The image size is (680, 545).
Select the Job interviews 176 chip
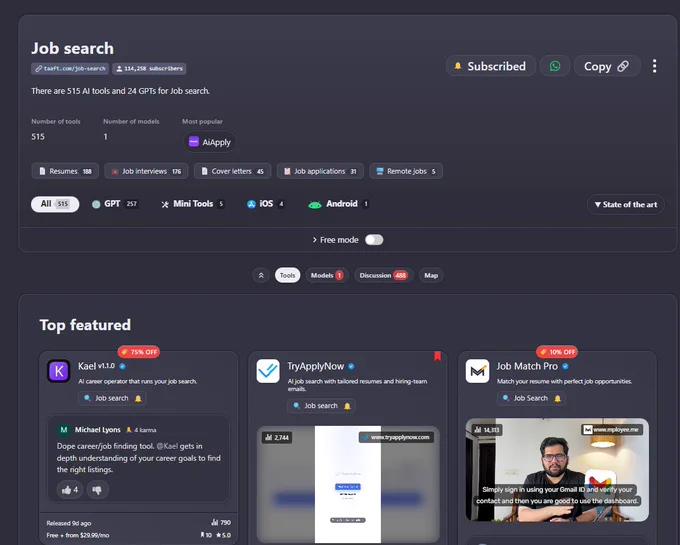[146, 171]
